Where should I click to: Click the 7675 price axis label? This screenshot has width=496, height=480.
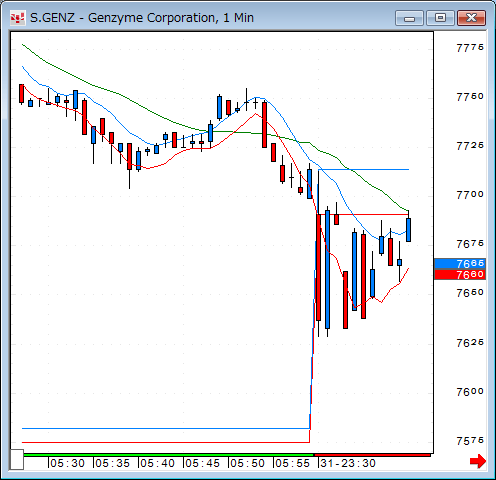click(470, 244)
